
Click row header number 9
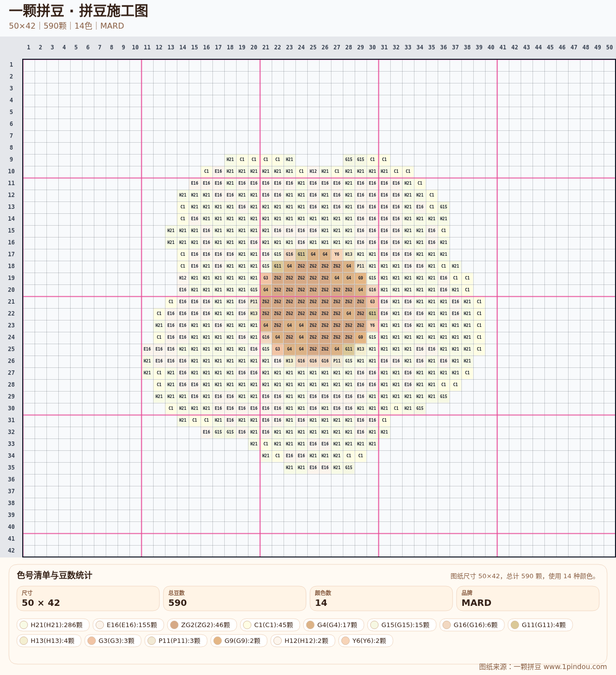tap(11, 159)
